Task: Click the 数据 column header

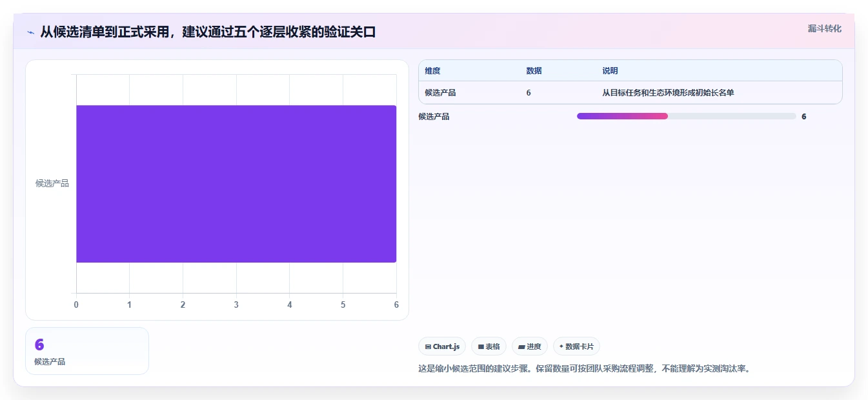Action: pyautogui.click(x=534, y=71)
